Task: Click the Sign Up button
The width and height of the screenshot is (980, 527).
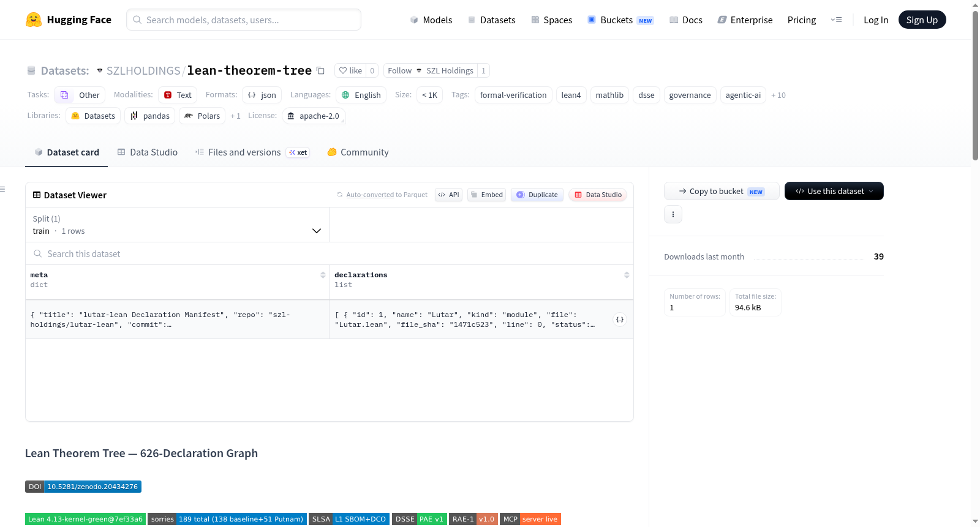Action: pyautogui.click(x=922, y=20)
